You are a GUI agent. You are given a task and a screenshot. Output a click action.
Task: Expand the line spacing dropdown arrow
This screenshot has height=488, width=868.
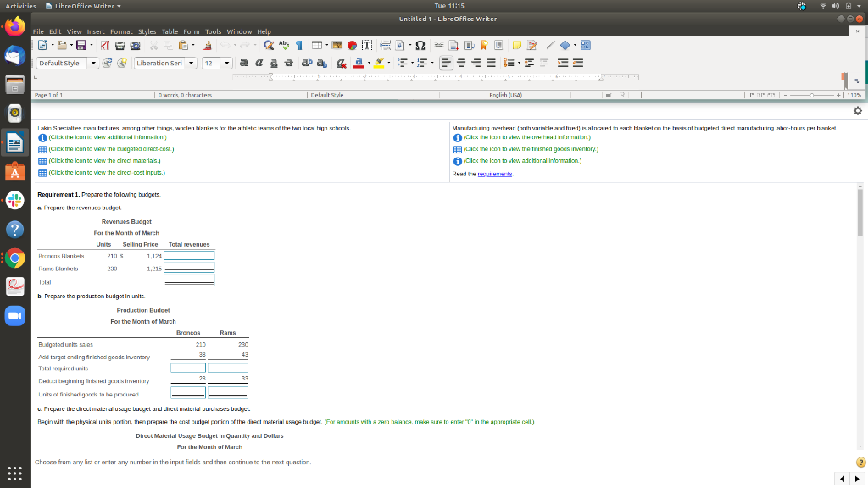coord(519,63)
